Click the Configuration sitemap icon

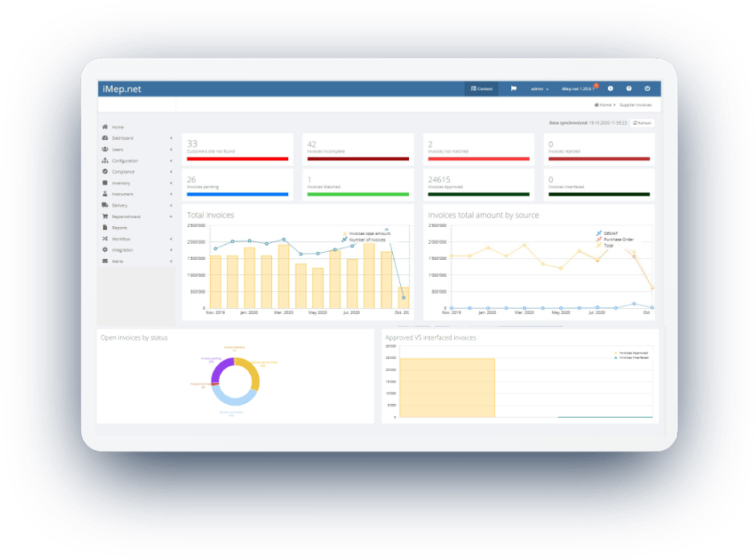[105, 160]
